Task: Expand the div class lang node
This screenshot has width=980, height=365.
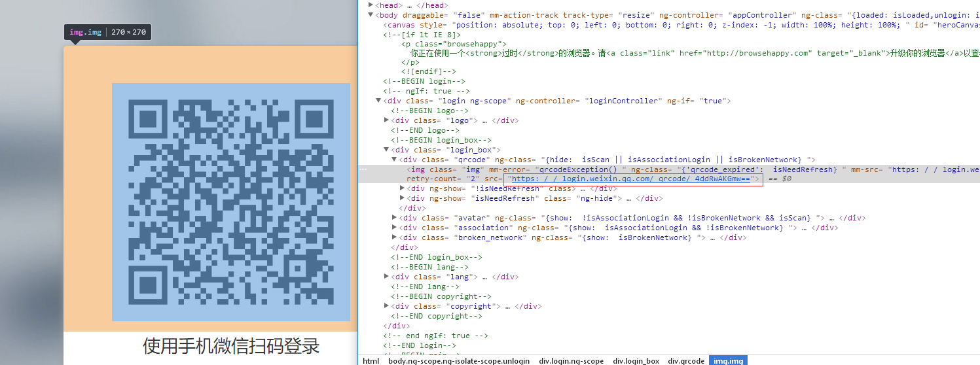Action: pos(387,277)
